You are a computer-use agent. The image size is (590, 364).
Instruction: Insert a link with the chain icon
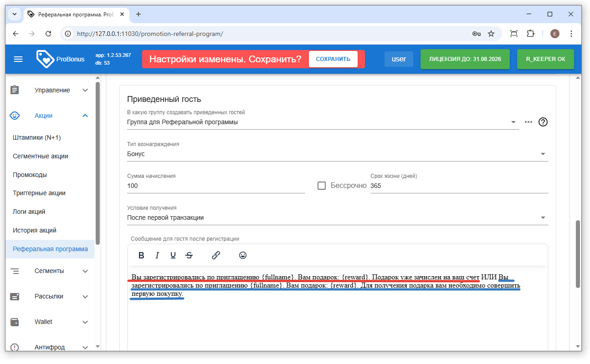coord(216,255)
